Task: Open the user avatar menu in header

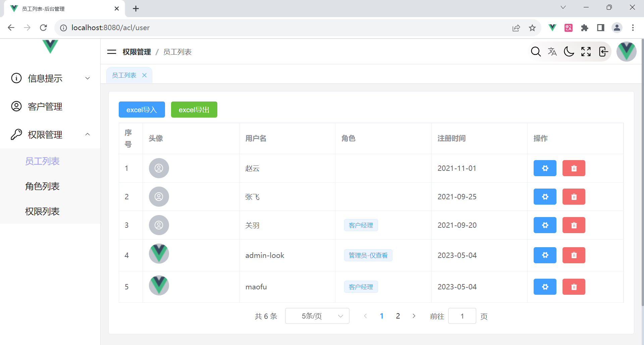Action: [626, 52]
